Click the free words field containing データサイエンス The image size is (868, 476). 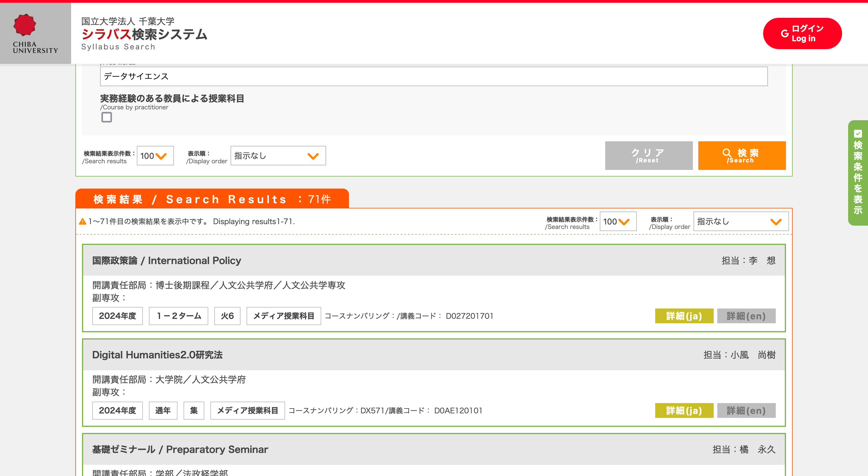point(433,77)
